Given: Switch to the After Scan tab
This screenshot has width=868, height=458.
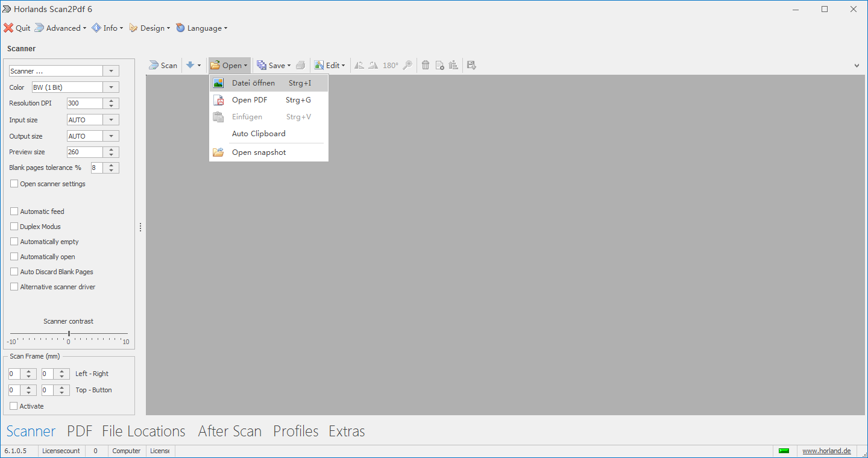Looking at the screenshot, I should [x=230, y=431].
